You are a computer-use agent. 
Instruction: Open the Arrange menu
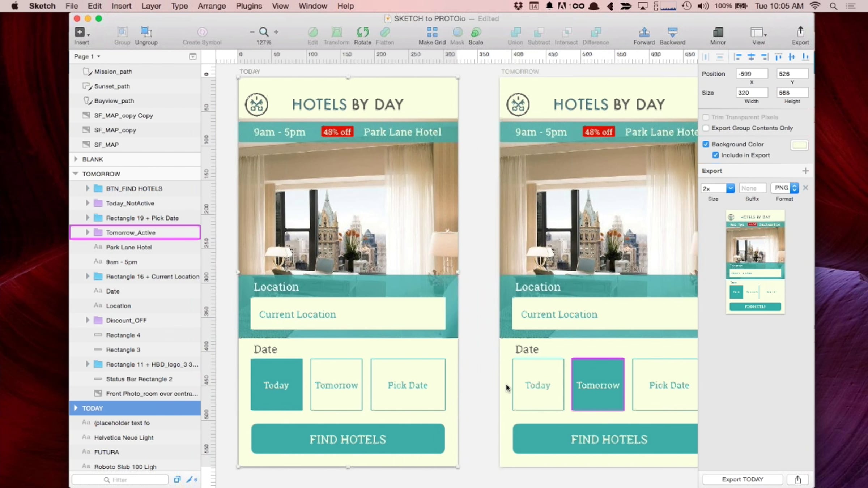212,6
